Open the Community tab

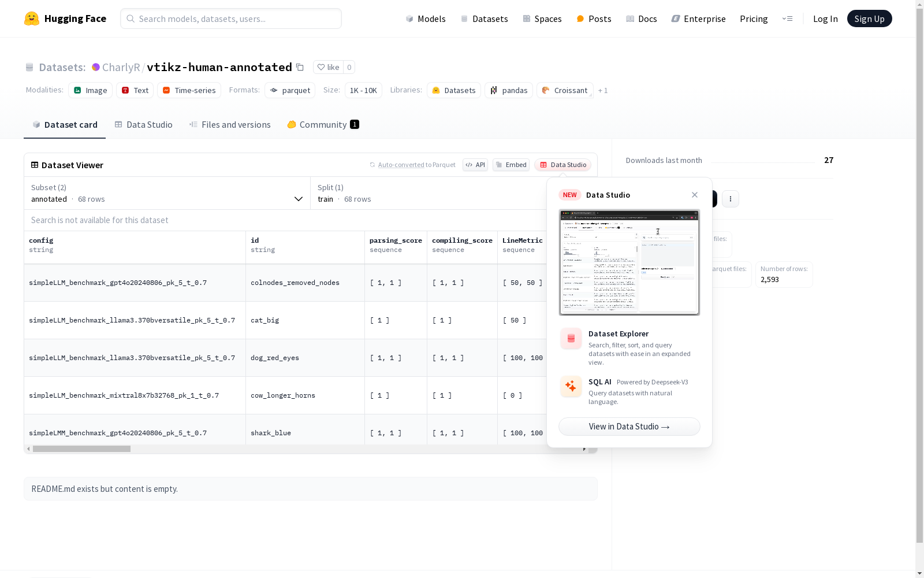[323, 125]
